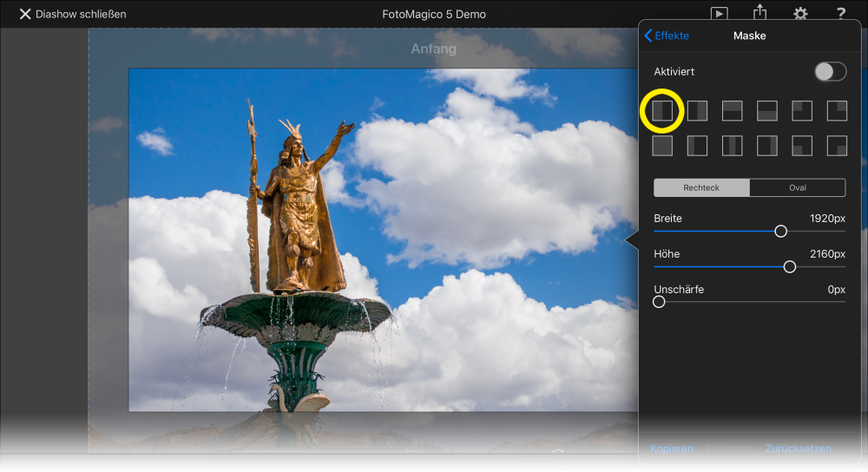Select the top-right quarter mask preset
This screenshot has width=868, height=472.
(837, 111)
